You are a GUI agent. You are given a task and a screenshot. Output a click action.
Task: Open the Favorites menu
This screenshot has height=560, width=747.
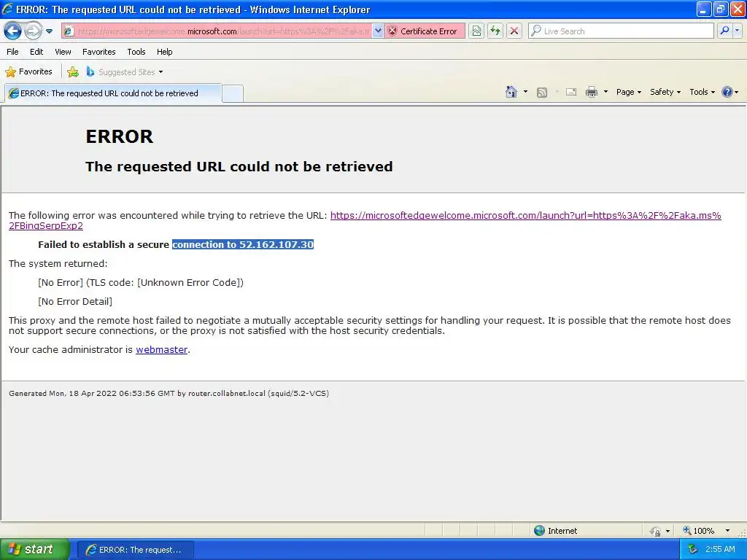(98, 52)
